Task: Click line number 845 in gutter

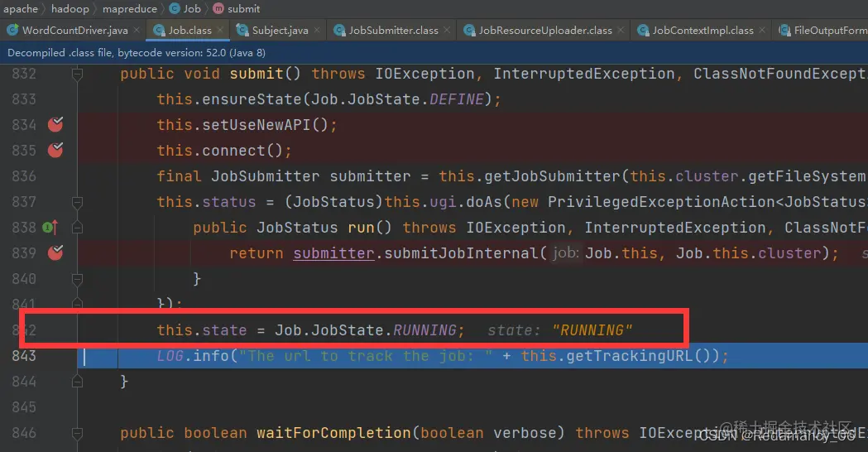Action: pyautogui.click(x=24, y=407)
